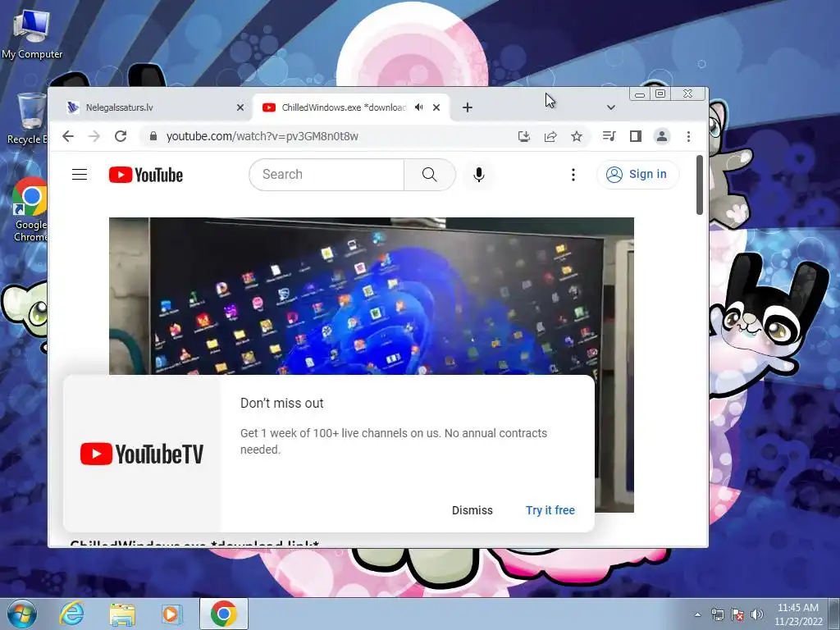
Task: Click the padlock site info icon
Action: click(153, 136)
